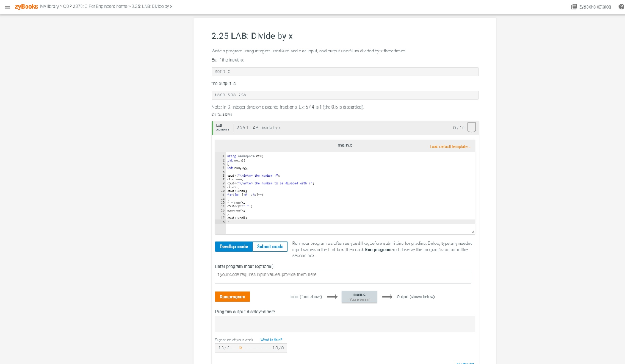Switch to Submit mode
Viewport: 625px width, 364px height.
point(270,246)
